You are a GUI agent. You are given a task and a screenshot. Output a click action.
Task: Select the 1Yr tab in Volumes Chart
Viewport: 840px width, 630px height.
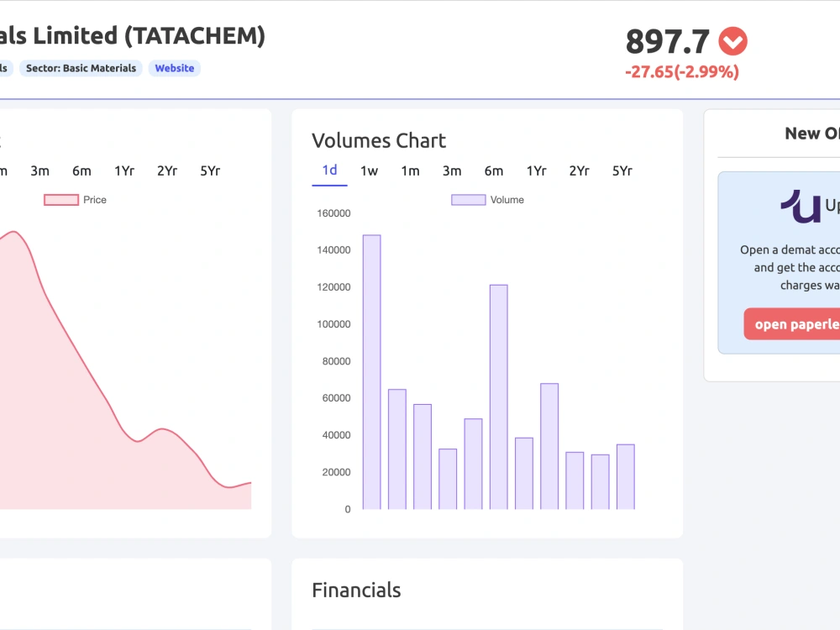coord(536,171)
